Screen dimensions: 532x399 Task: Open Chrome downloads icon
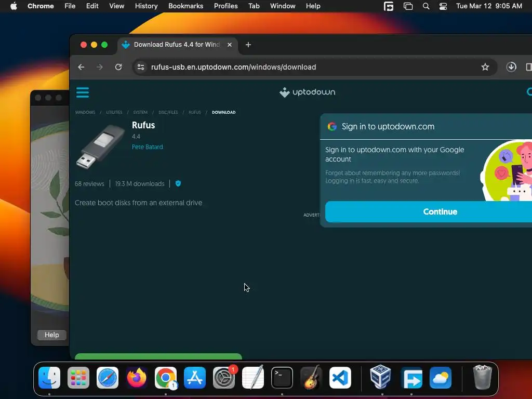tap(511, 67)
